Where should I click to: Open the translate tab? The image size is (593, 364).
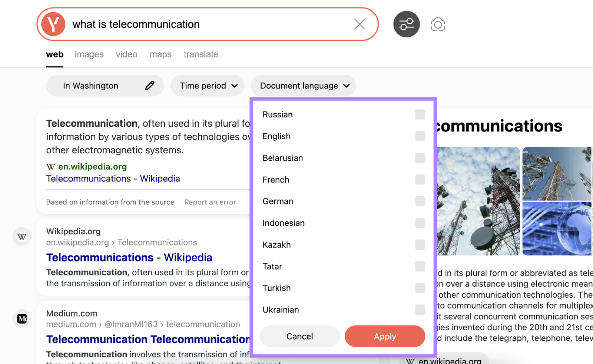click(x=201, y=54)
